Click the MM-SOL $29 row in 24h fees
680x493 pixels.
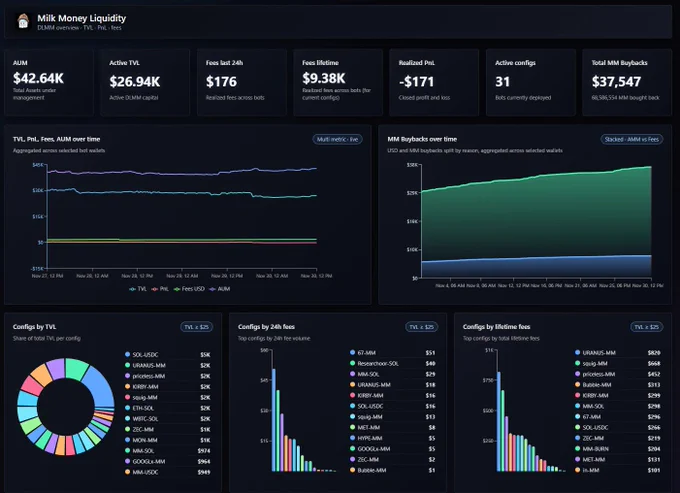click(x=392, y=374)
